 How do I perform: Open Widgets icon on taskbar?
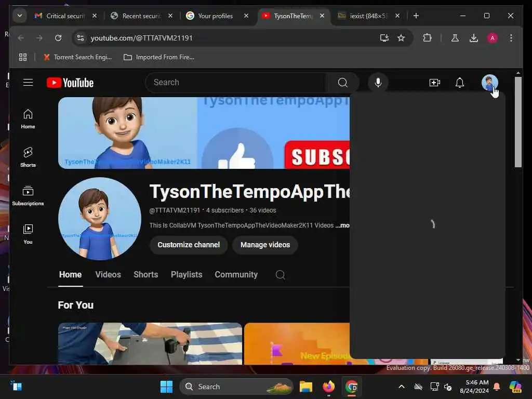(16, 386)
